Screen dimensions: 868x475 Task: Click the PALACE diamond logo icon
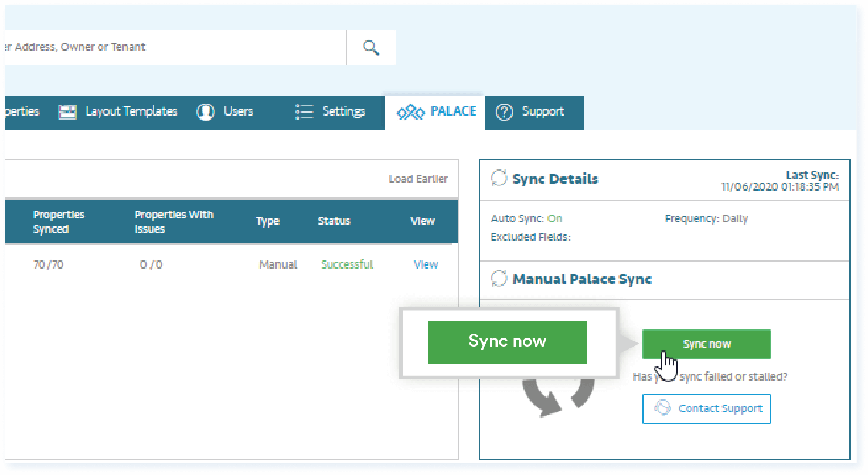tap(410, 113)
